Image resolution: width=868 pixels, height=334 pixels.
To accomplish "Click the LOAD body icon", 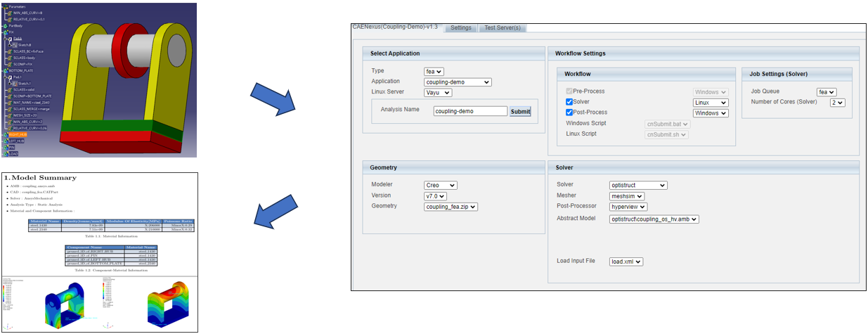I will 6,153.
